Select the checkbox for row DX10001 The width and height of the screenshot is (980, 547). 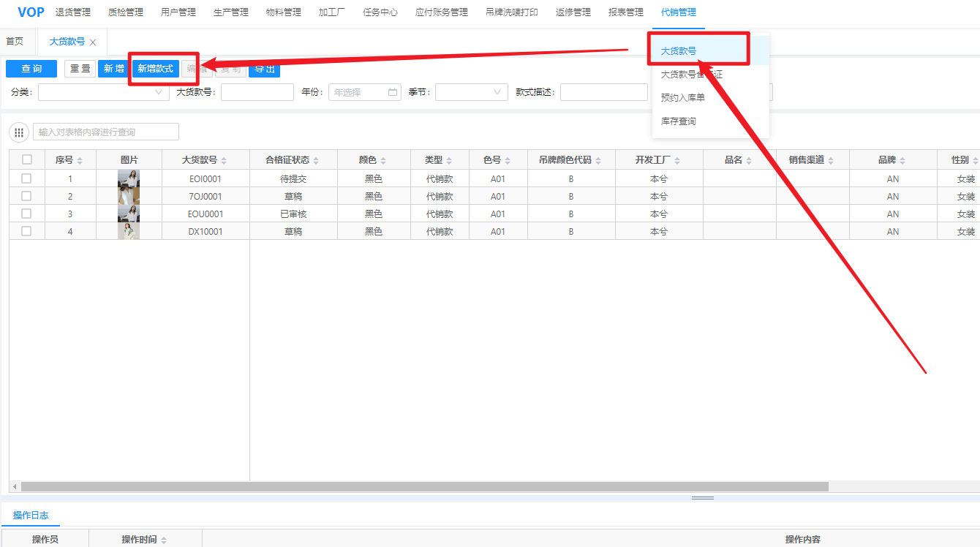coord(26,231)
